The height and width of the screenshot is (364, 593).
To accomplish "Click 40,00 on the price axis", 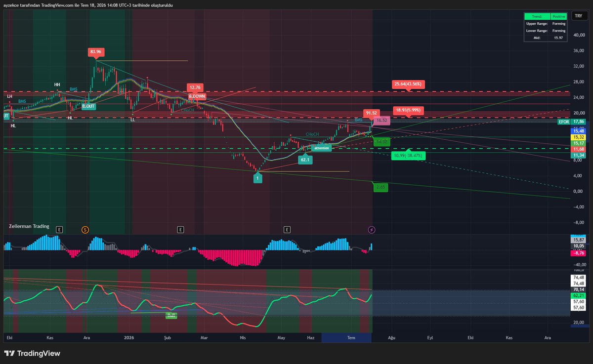I will point(579,35).
